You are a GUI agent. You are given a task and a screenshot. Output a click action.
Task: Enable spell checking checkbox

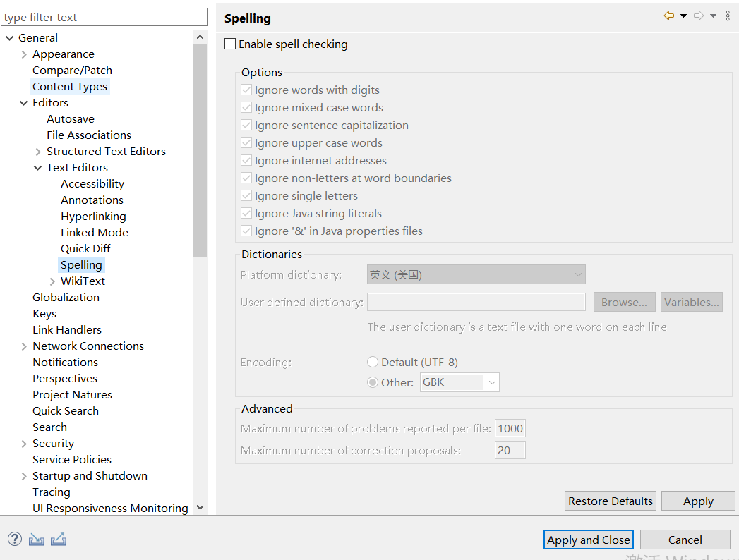[230, 44]
